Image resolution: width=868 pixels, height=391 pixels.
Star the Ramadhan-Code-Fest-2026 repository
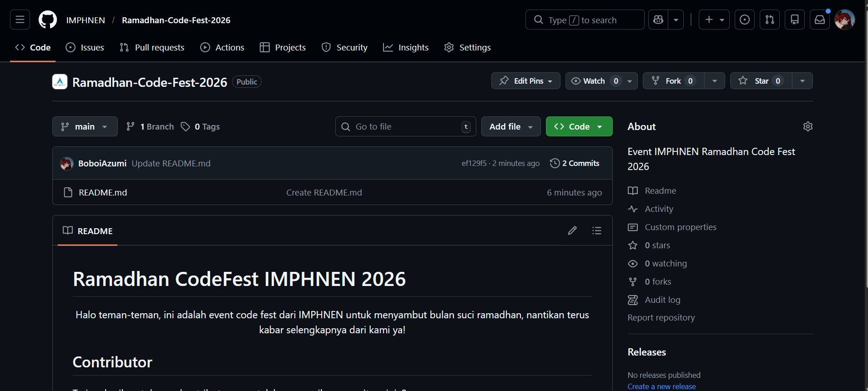[x=761, y=81]
